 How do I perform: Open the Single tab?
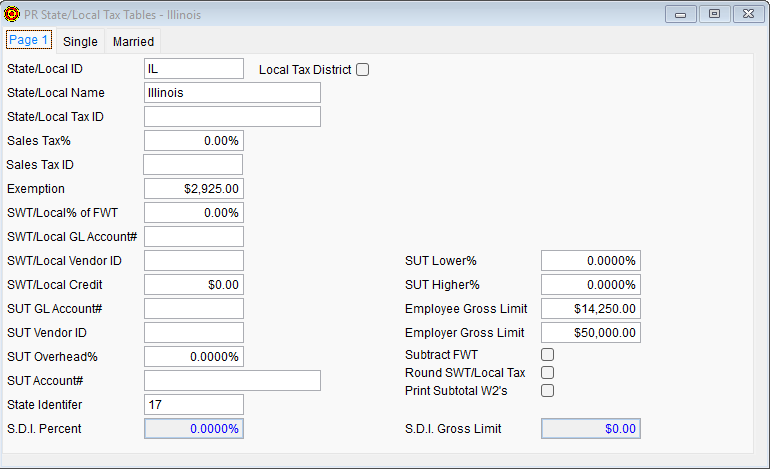point(80,42)
